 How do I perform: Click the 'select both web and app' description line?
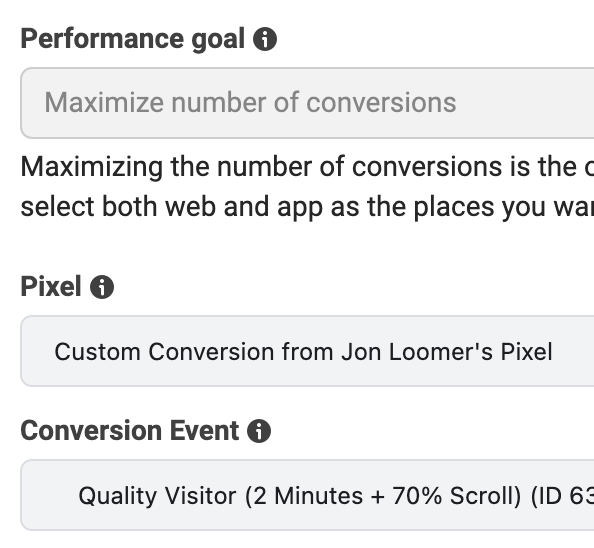click(307, 207)
